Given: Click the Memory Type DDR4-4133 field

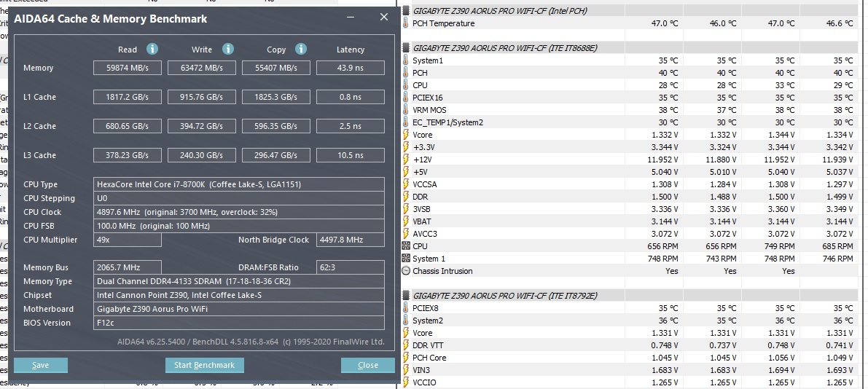Looking at the screenshot, I should [239, 281].
